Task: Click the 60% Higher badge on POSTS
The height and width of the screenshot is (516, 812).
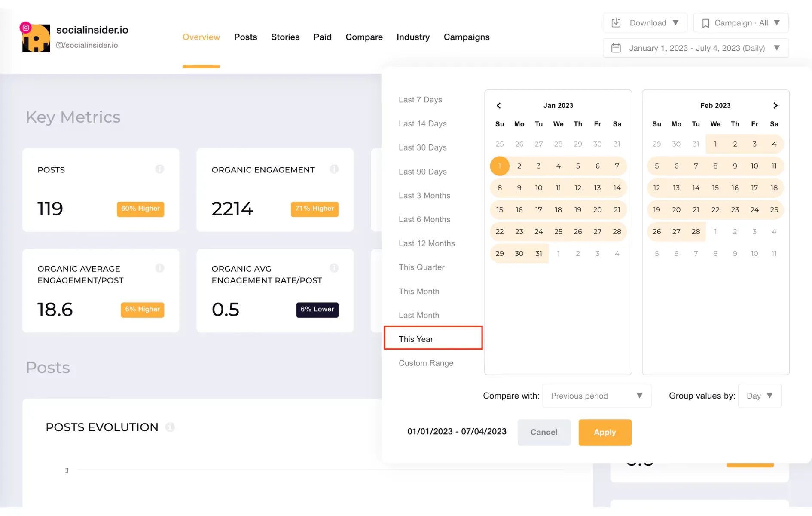Action: point(140,209)
